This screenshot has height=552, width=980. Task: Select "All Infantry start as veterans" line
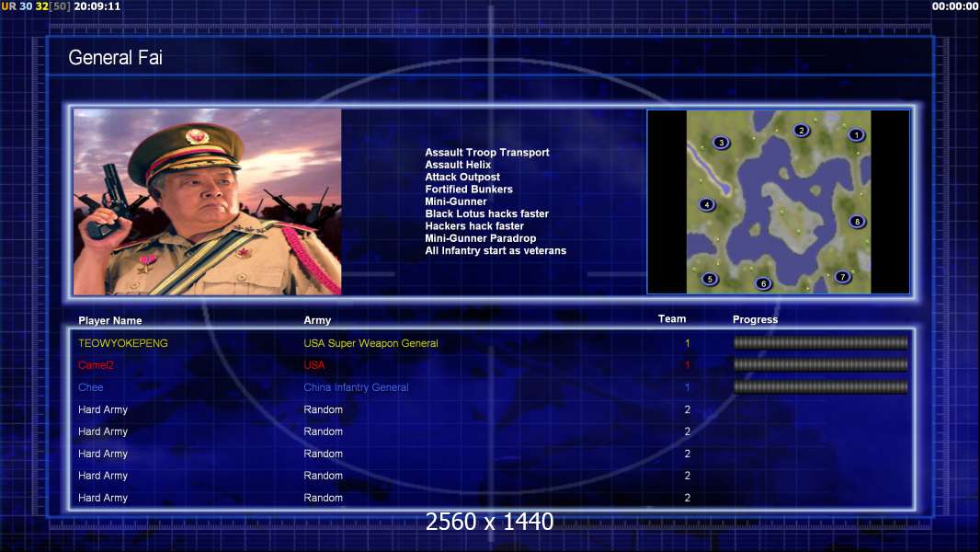click(495, 250)
